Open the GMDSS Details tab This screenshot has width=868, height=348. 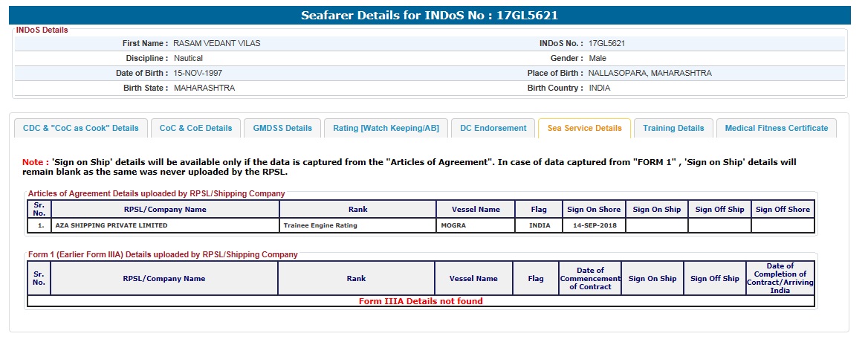click(x=282, y=128)
